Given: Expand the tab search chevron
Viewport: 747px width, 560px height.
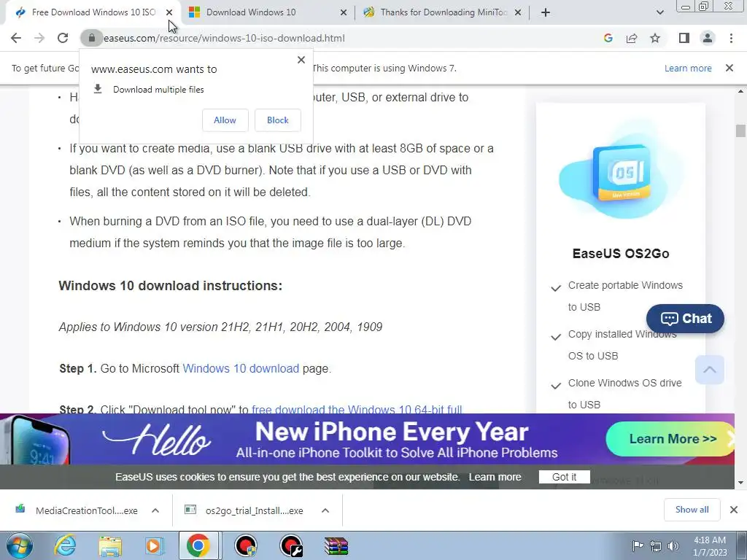Looking at the screenshot, I should click(x=659, y=12).
